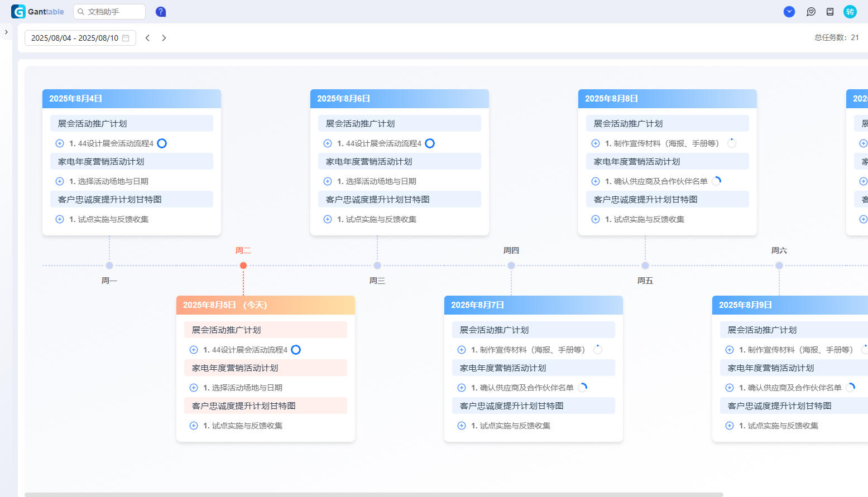The width and height of the screenshot is (868, 497).
Task: Open 家电年度营销活动计划 project in August 4 card
Action: tap(132, 161)
